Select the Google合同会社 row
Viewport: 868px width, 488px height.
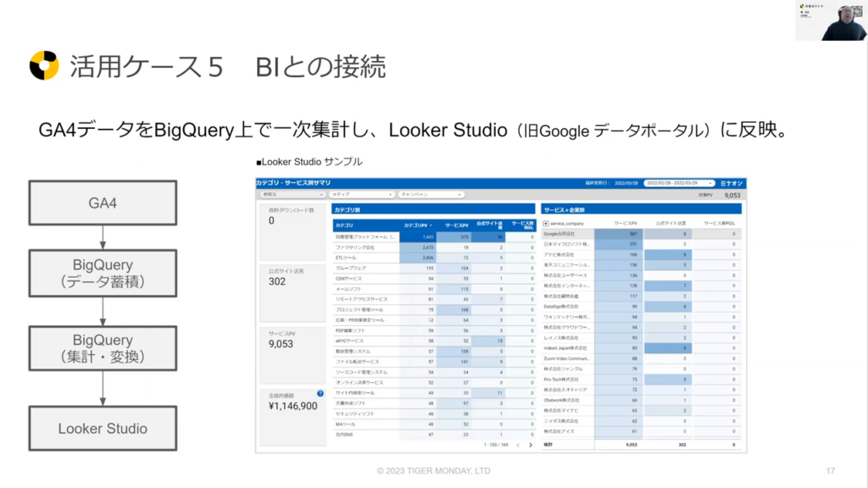(564, 234)
